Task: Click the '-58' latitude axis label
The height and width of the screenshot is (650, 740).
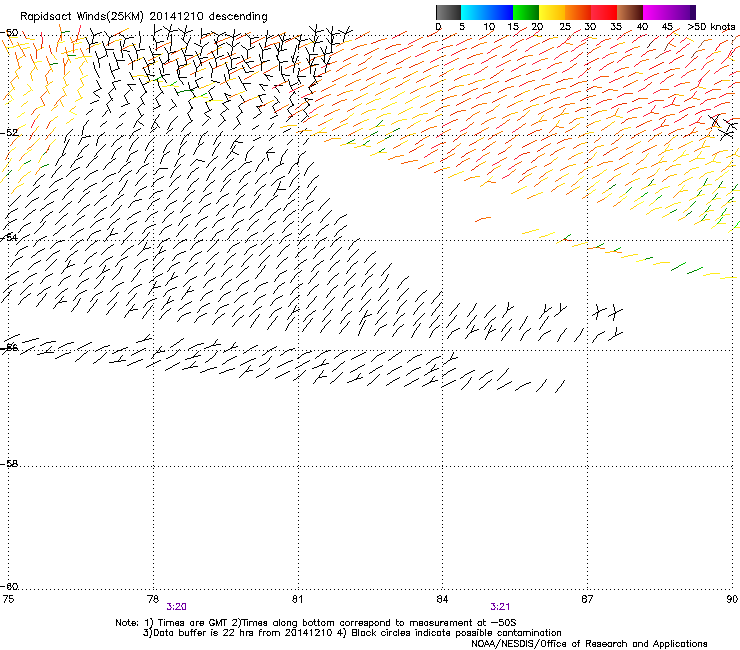Action: tap(9, 464)
